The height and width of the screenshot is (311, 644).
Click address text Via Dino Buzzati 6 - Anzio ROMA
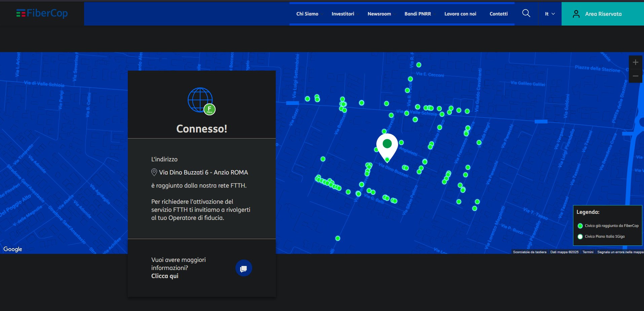(x=203, y=172)
